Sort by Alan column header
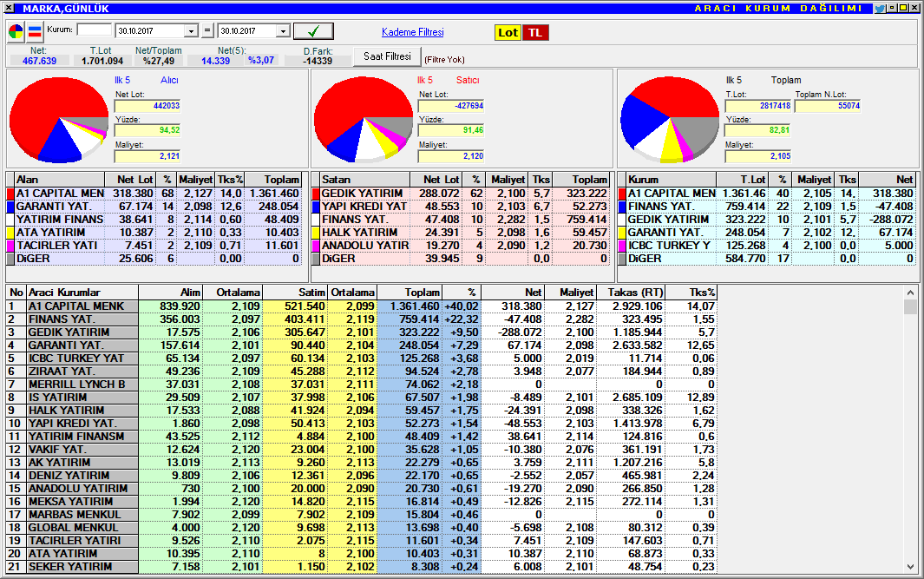Viewport: 924px width, 579px height. click(60, 179)
